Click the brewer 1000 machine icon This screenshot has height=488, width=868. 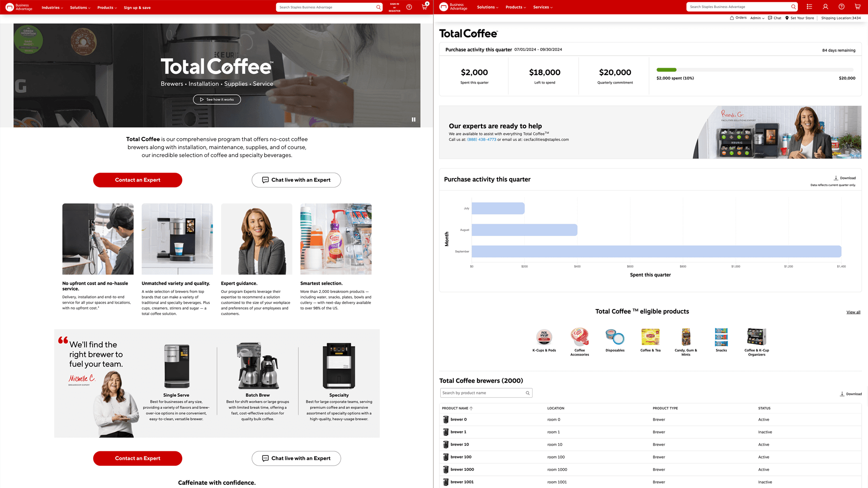click(446, 469)
